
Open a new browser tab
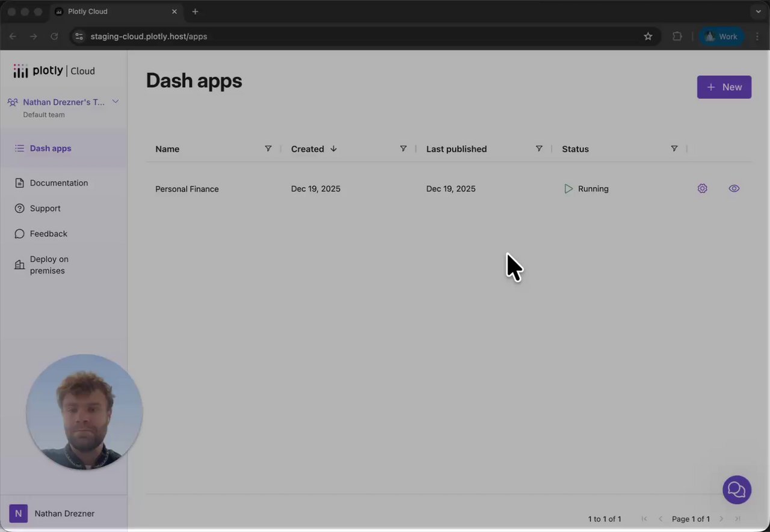[195, 11]
